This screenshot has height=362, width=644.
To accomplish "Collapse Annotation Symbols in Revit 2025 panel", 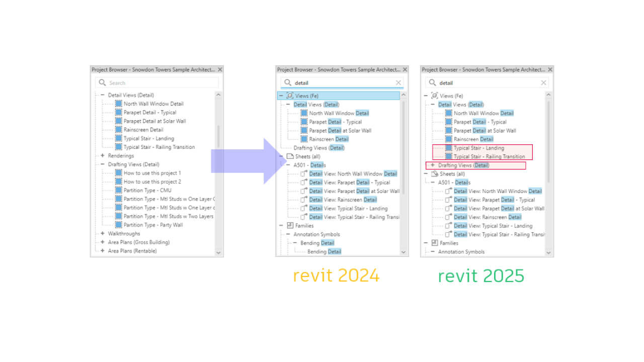I will pyautogui.click(x=433, y=252).
